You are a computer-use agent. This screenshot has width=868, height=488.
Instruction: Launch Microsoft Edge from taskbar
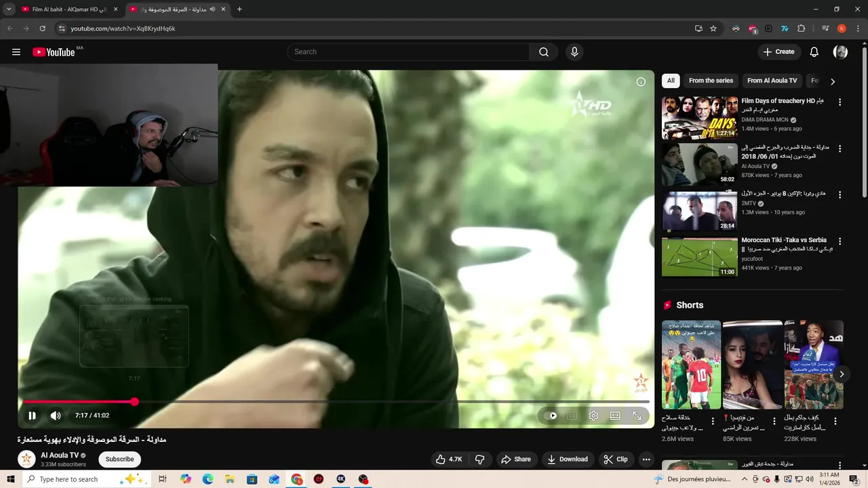[x=208, y=479]
